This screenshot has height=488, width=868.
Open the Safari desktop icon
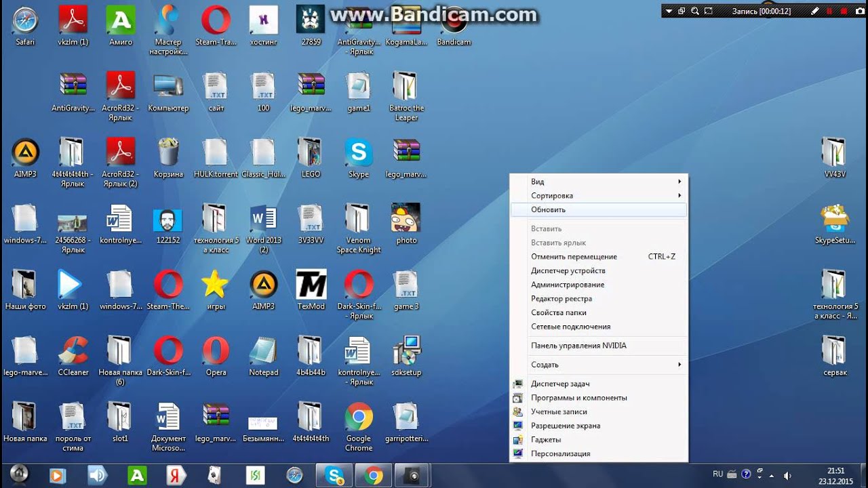click(25, 26)
